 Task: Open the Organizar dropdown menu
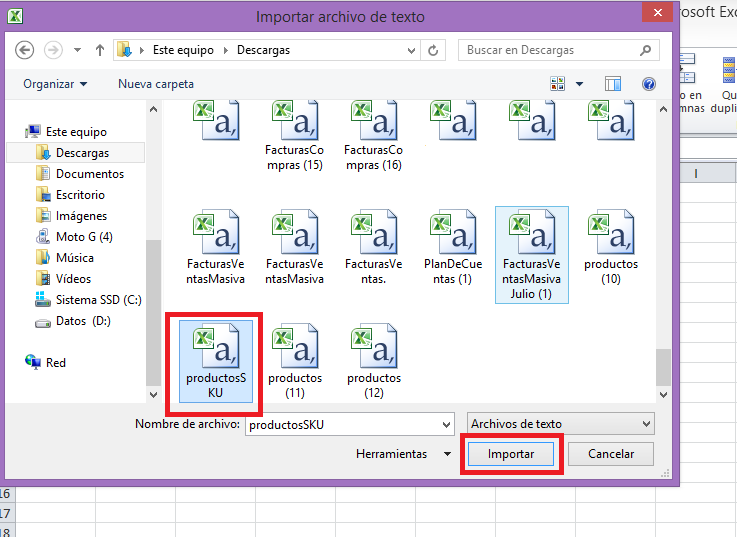pyautogui.click(x=55, y=84)
